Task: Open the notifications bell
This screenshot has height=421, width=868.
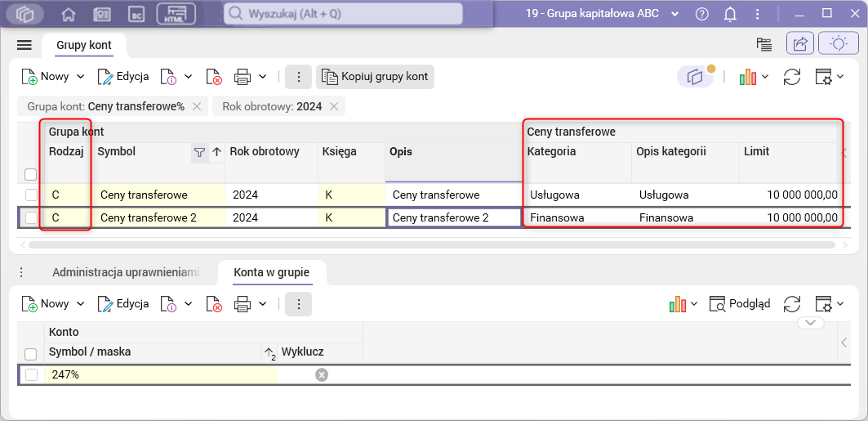Action: (x=730, y=14)
